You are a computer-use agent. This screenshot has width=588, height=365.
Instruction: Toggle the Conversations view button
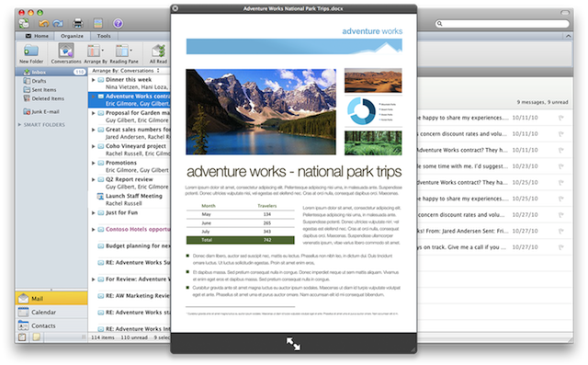click(x=66, y=53)
